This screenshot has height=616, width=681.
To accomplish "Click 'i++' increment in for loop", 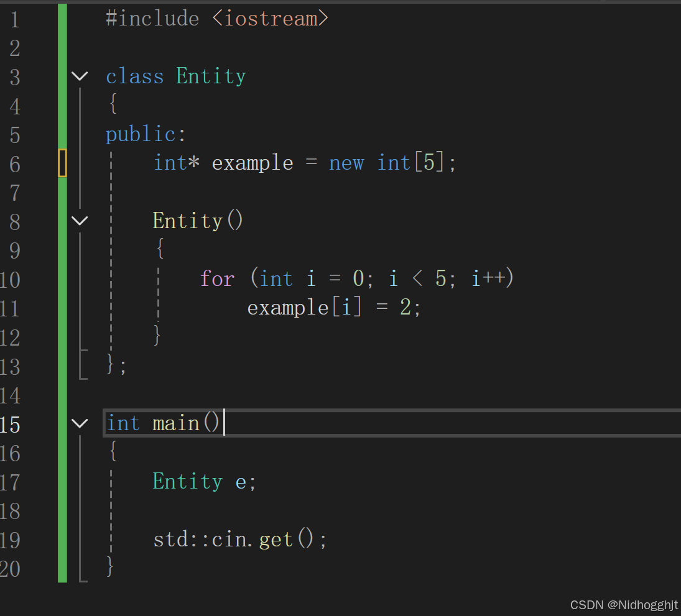I will click(489, 278).
